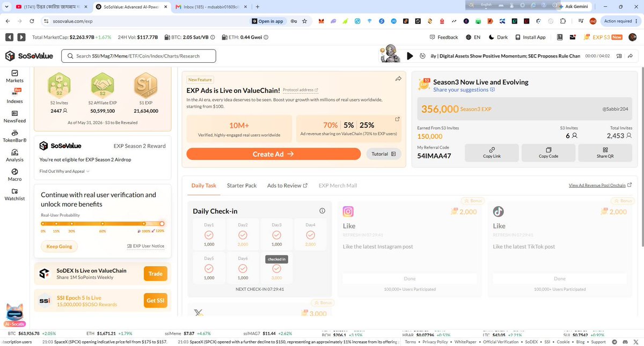
Task: Click the search input field
Action: click(138, 56)
